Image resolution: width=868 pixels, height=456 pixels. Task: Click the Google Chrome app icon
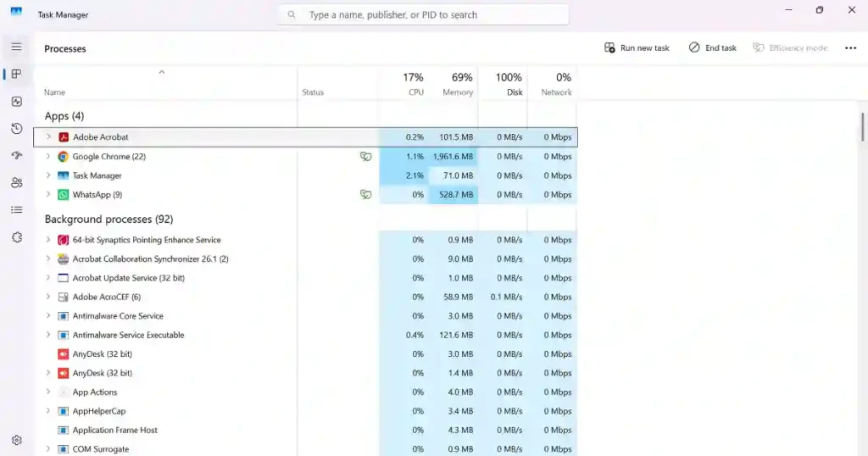pyautogui.click(x=63, y=157)
